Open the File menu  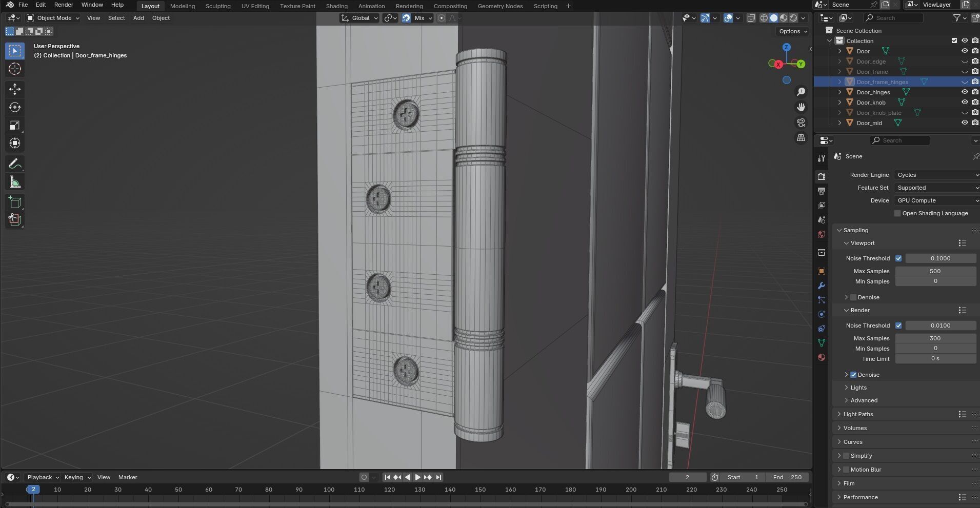[23, 5]
